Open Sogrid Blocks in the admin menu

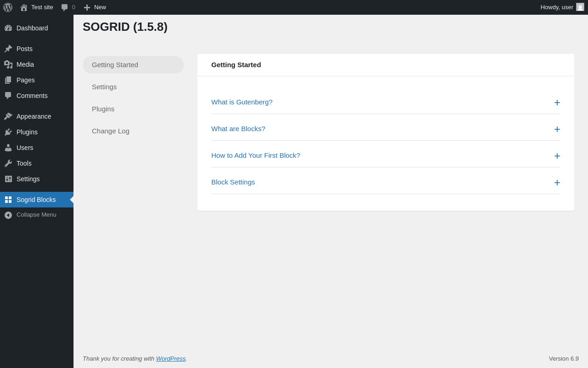[37, 200]
